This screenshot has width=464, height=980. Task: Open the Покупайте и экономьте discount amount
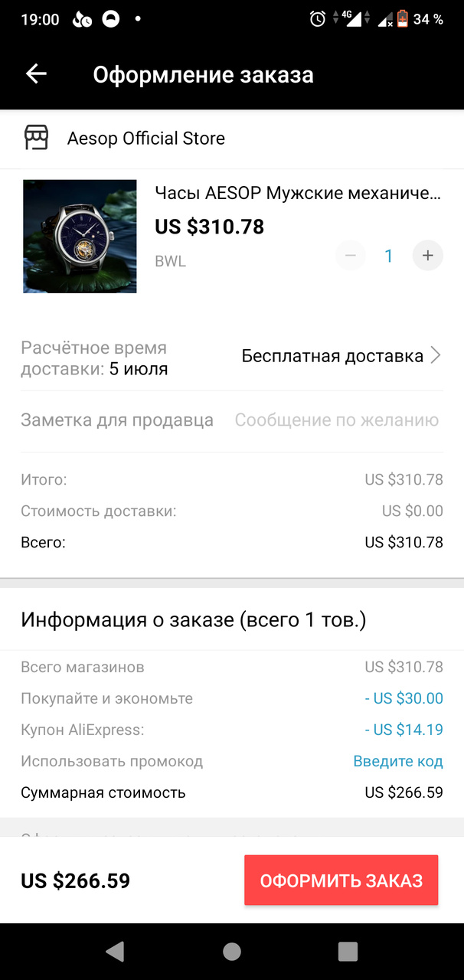(404, 698)
